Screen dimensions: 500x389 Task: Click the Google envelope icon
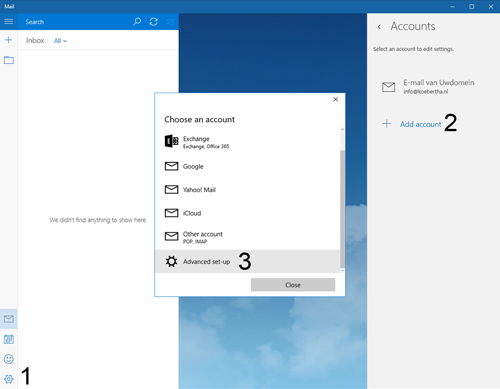(171, 166)
